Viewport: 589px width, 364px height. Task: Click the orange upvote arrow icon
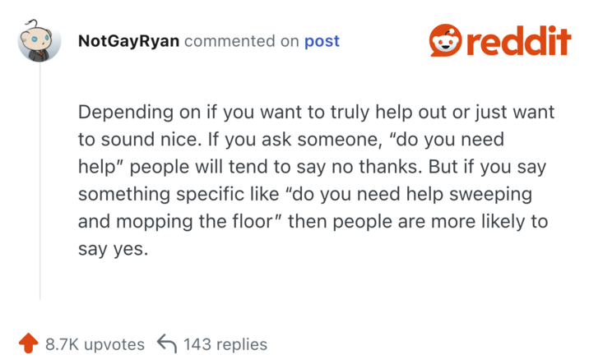[x=28, y=343]
